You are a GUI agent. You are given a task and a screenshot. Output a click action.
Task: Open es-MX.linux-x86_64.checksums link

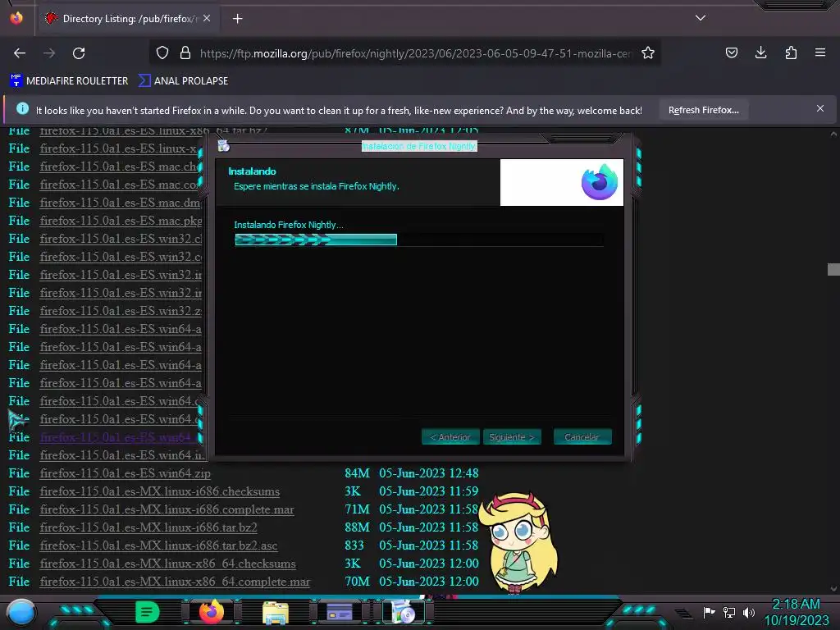167,564
